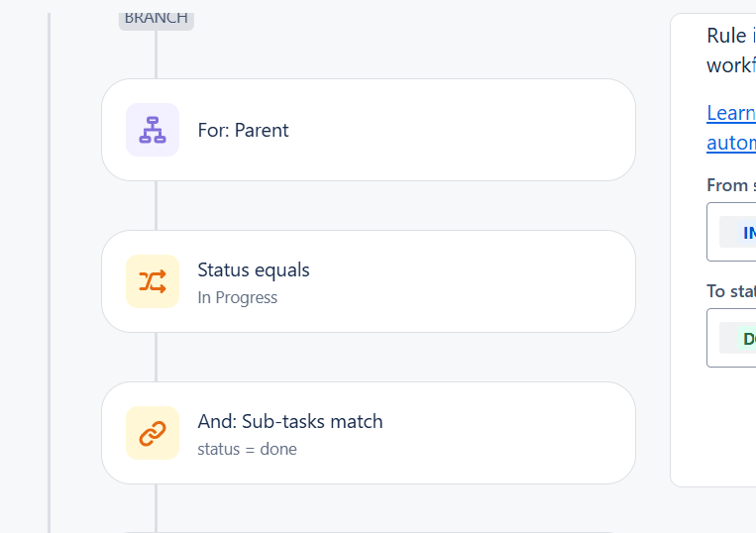Viewport: 756px width, 533px height.
Task: Click the 'For: Parent' title text
Action: [x=243, y=130]
